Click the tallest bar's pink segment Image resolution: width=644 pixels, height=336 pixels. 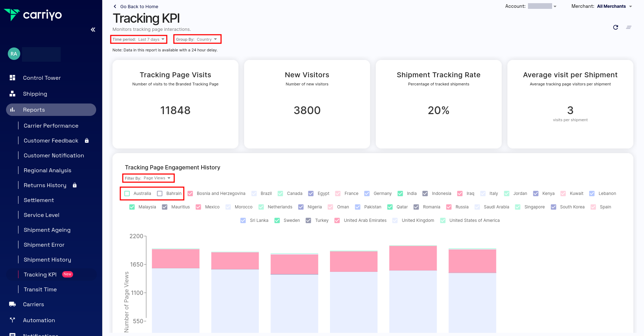coord(413,258)
